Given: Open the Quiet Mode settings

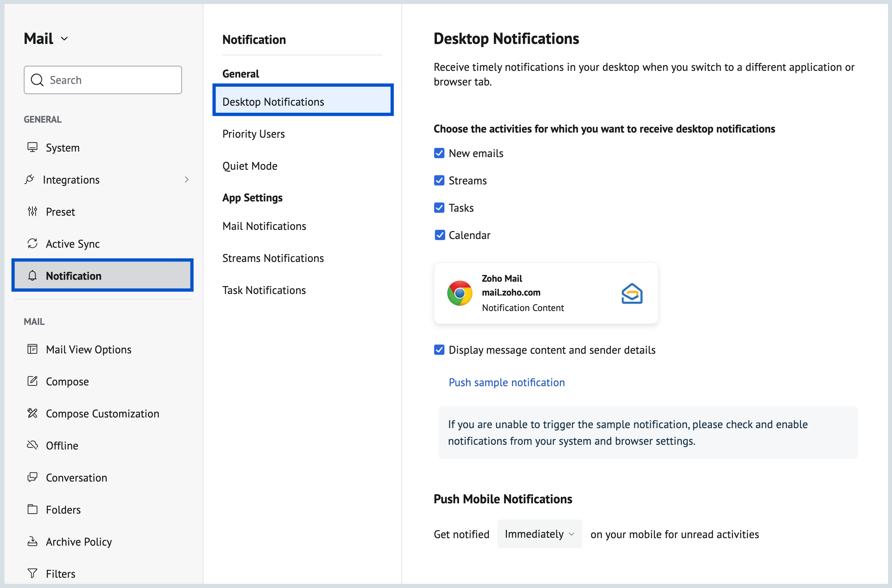Looking at the screenshot, I should click(x=250, y=166).
